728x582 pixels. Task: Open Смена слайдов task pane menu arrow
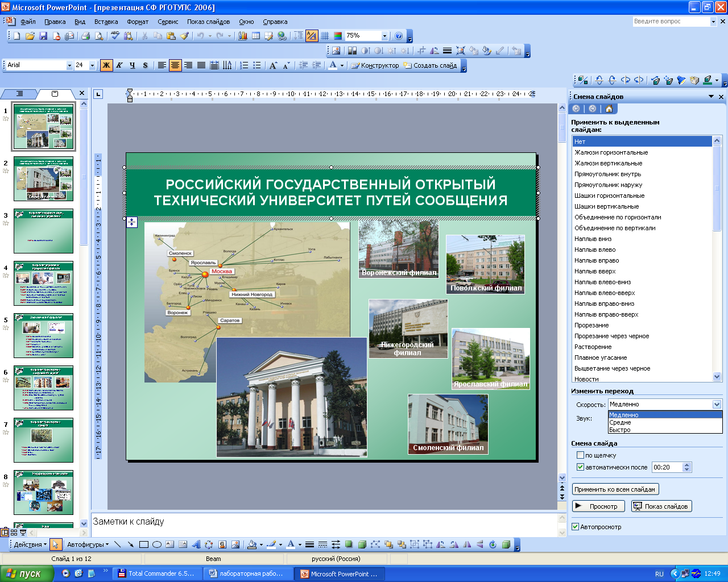[x=711, y=97]
